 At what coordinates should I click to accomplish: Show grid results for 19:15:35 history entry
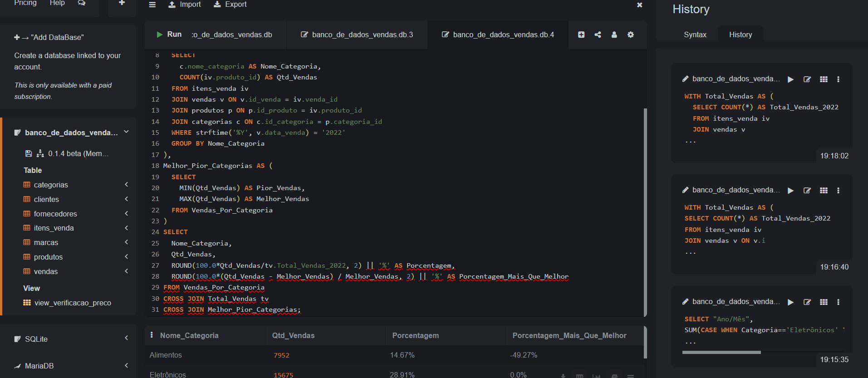824,302
